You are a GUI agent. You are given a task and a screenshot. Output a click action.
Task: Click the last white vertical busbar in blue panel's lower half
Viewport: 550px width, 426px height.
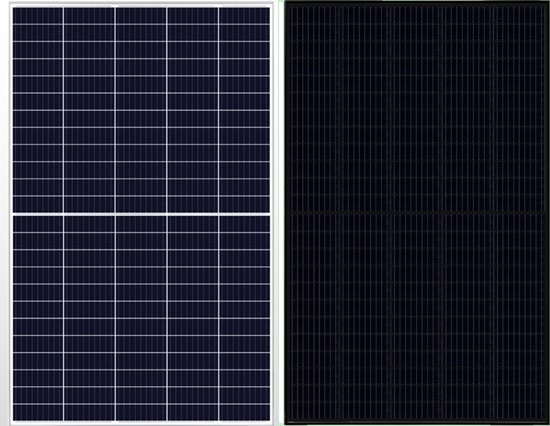click(x=219, y=318)
